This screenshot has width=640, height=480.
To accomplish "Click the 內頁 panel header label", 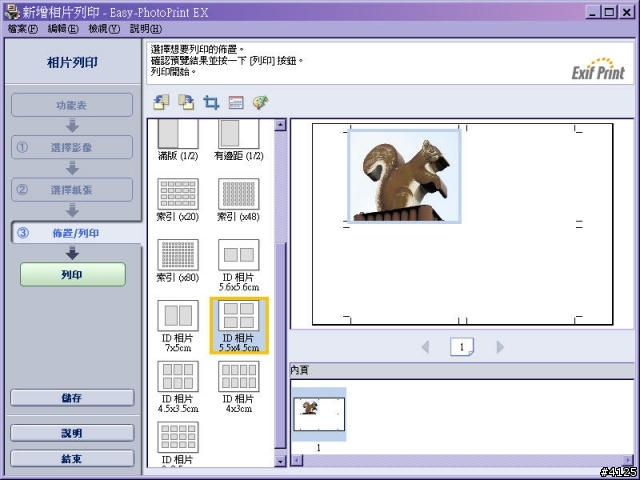I will [x=300, y=370].
